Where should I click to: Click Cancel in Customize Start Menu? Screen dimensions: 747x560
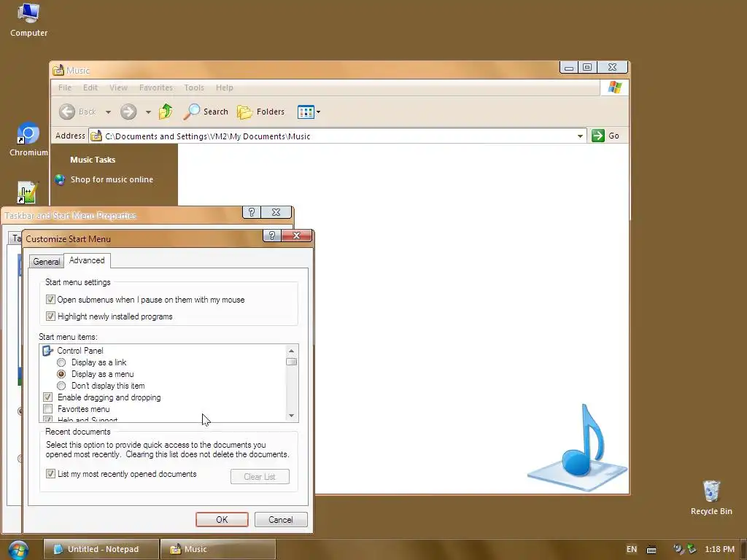pos(281,519)
